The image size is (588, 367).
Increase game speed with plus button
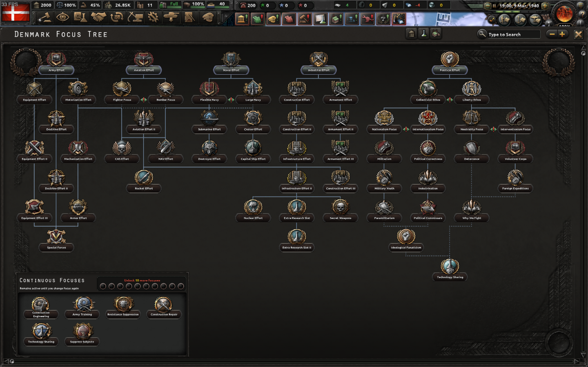(x=545, y=6)
